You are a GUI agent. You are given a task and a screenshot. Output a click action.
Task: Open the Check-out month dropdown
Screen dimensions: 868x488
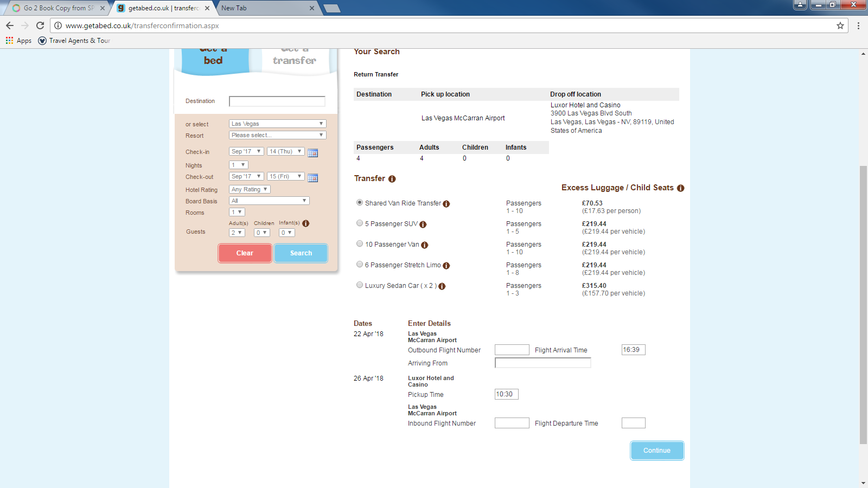pyautogui.click(x=246, y=176)
